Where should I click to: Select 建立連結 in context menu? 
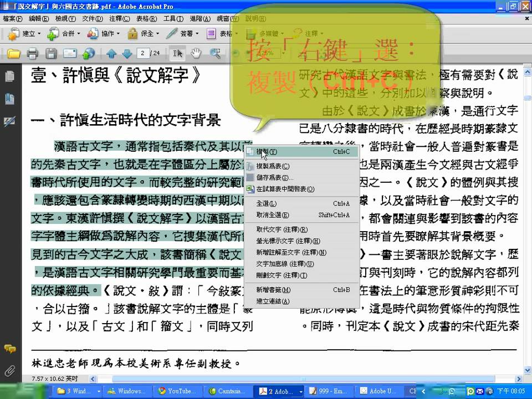point(301,301)
